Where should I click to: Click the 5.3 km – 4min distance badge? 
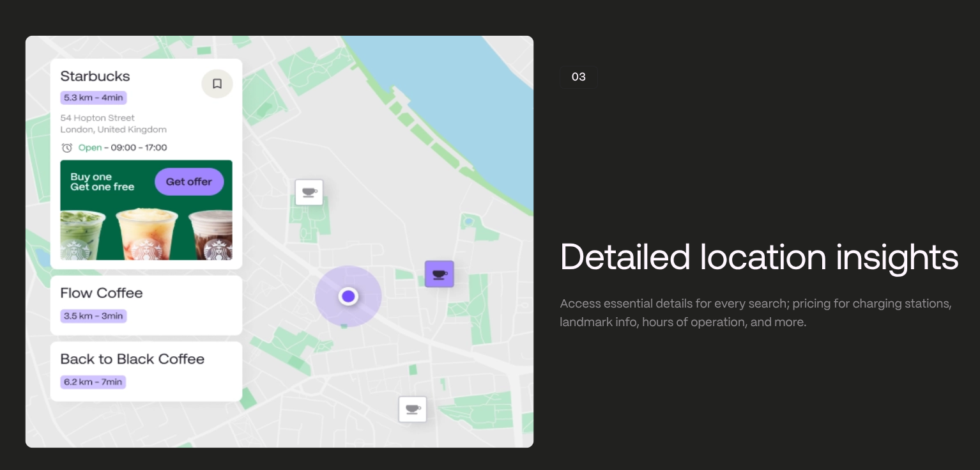[x=94, y=98]
